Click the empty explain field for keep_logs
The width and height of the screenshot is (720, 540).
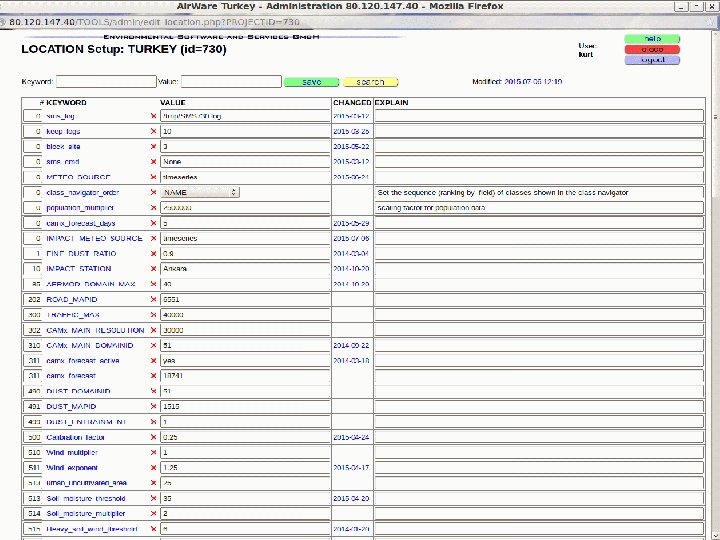click(x=539, y=131)
